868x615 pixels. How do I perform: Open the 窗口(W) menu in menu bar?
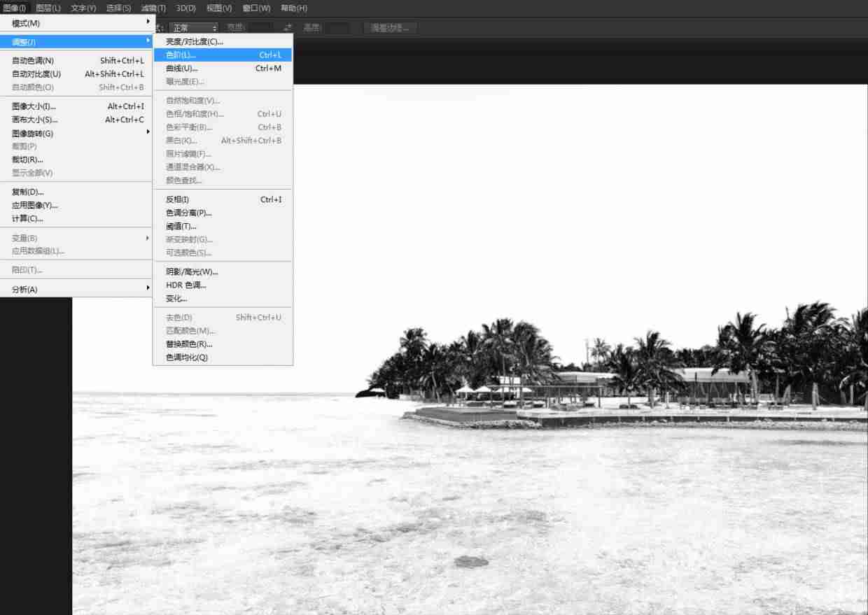tap(256, 8)
